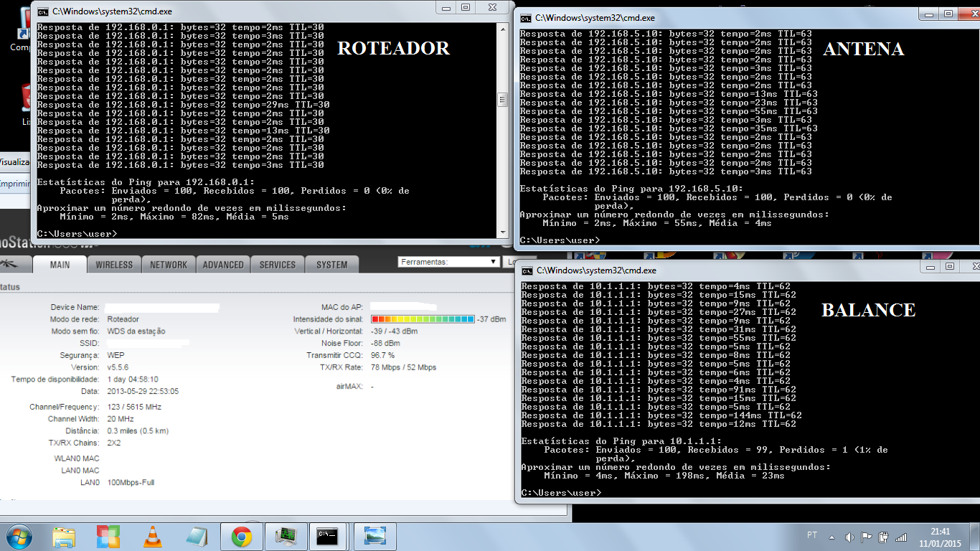Launch VLC media player from the taskbar
The image size is (980, 551).
click(153, 537)
